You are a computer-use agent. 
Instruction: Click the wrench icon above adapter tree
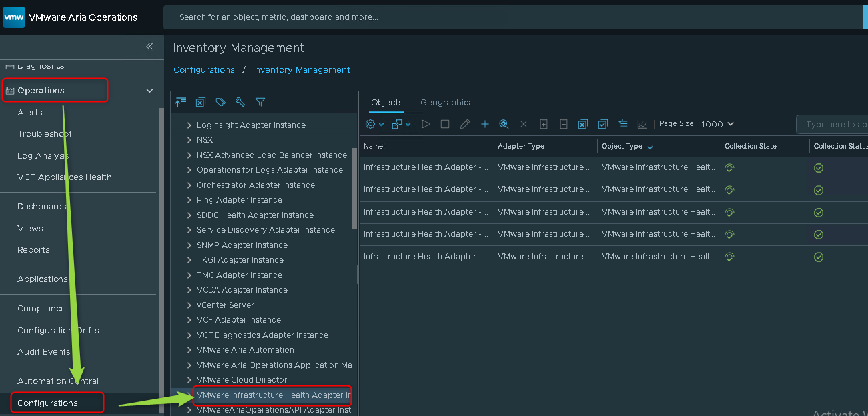click(x=240, y=102)
